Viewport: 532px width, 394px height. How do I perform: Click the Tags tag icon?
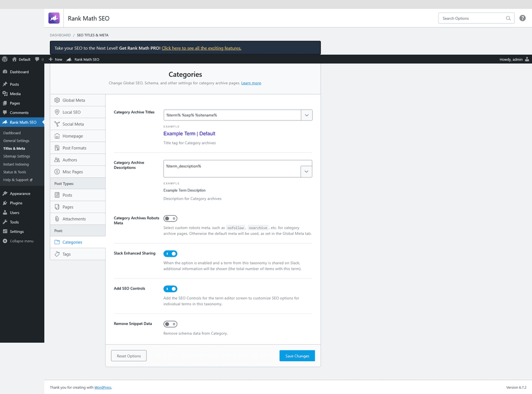(57, 254)
